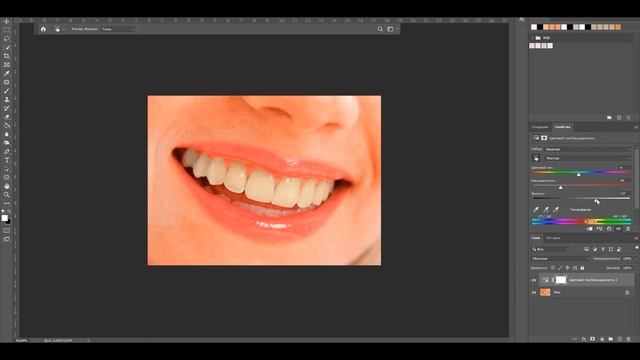Select the Move tool

tap(7, 21)
